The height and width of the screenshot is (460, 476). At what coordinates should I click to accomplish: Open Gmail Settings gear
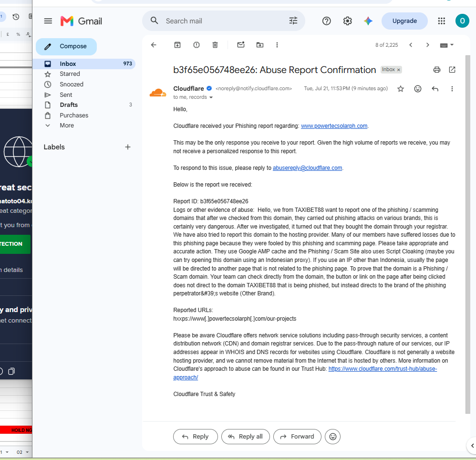[x=347, y=21]
